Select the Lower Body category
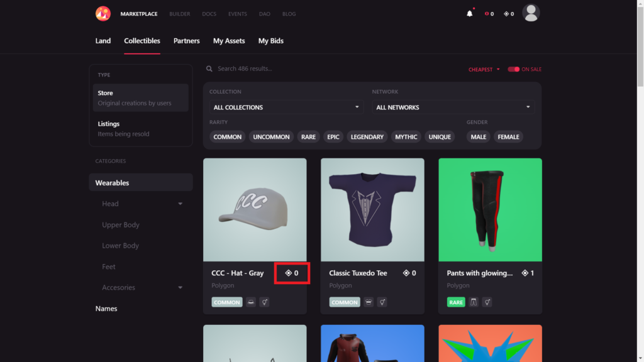The image size is (644, 362). [x=120, y=246]
